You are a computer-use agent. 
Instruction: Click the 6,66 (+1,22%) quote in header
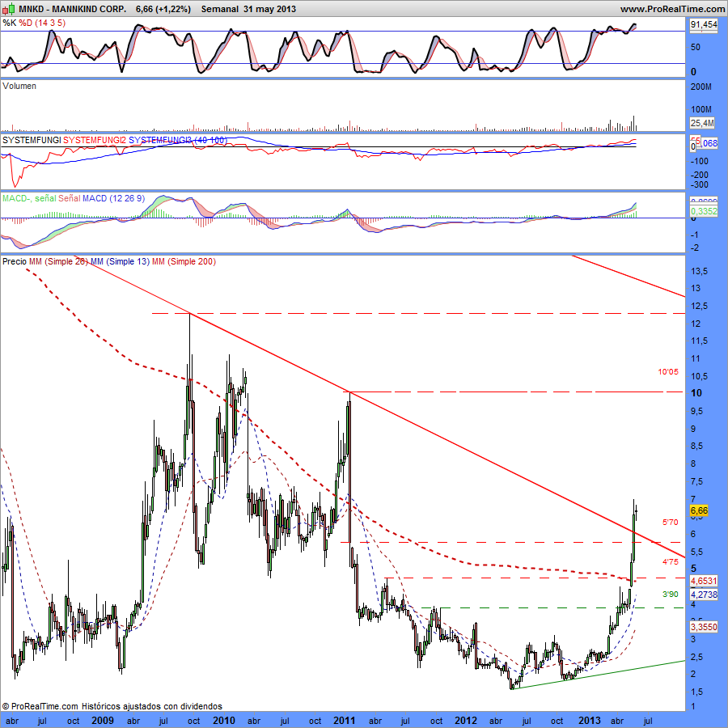(x=163, y=9)
